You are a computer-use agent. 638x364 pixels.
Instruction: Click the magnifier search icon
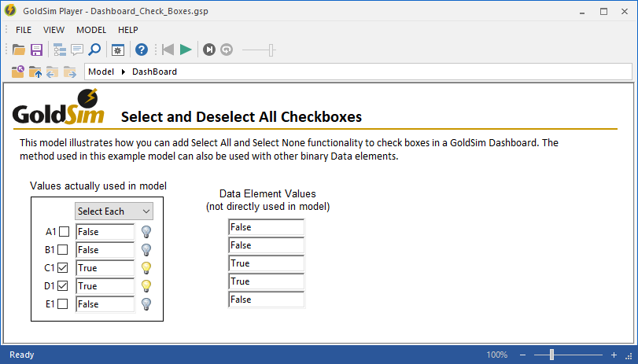click(x=94, y=50)
